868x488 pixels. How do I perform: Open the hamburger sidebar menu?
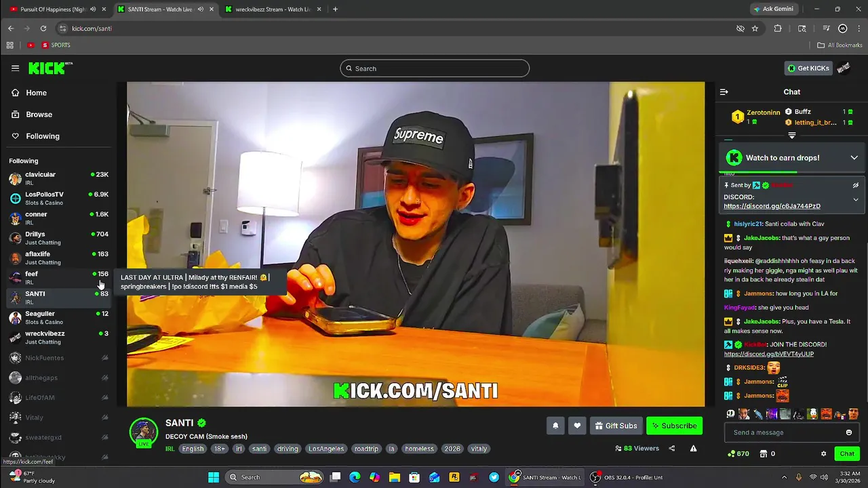tap(15, 68)
